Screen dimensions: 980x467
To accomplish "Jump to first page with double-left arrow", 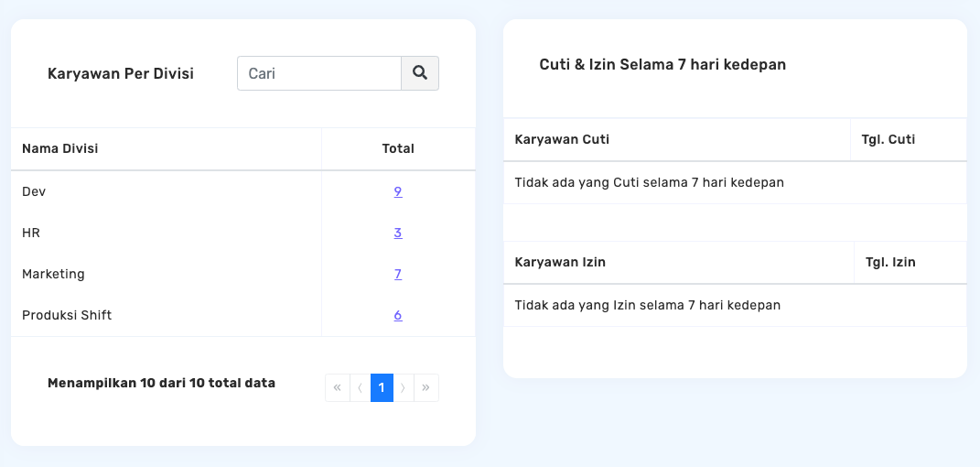I will [x=337, y=387].
